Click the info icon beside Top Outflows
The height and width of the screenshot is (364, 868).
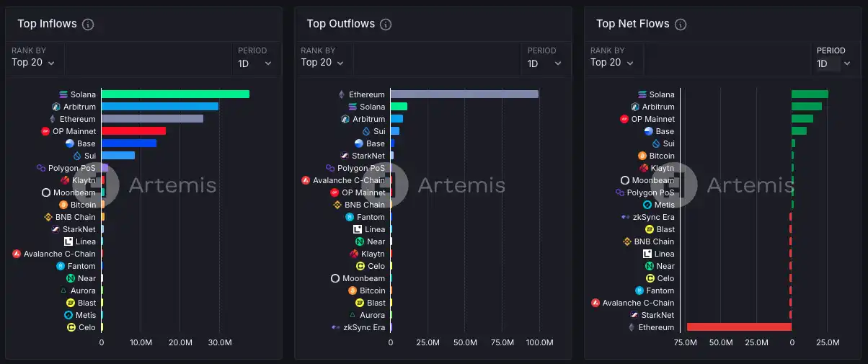386,25
